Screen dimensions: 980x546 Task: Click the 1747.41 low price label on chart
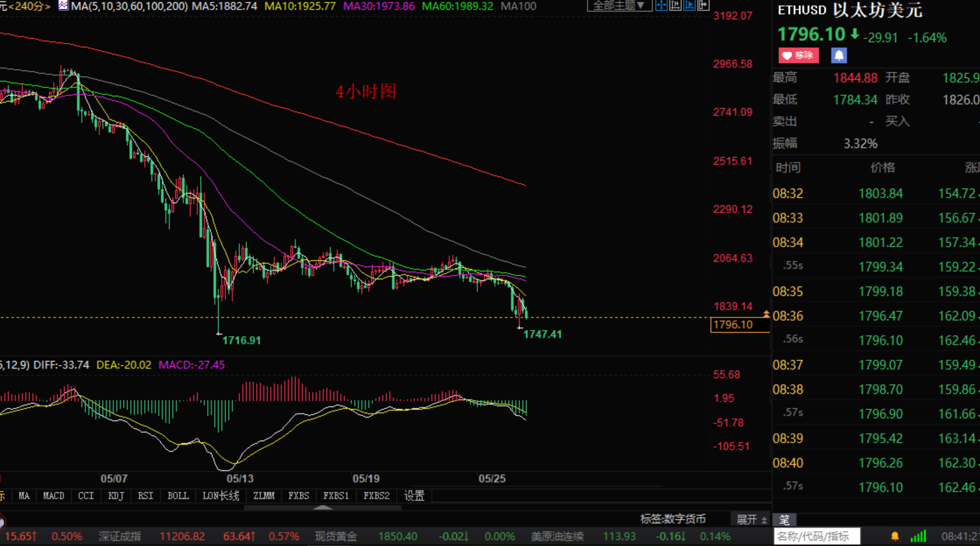(x=542, y=334)
